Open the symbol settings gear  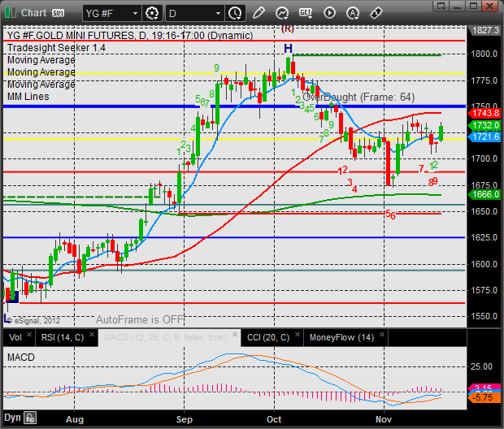(152, 13)
